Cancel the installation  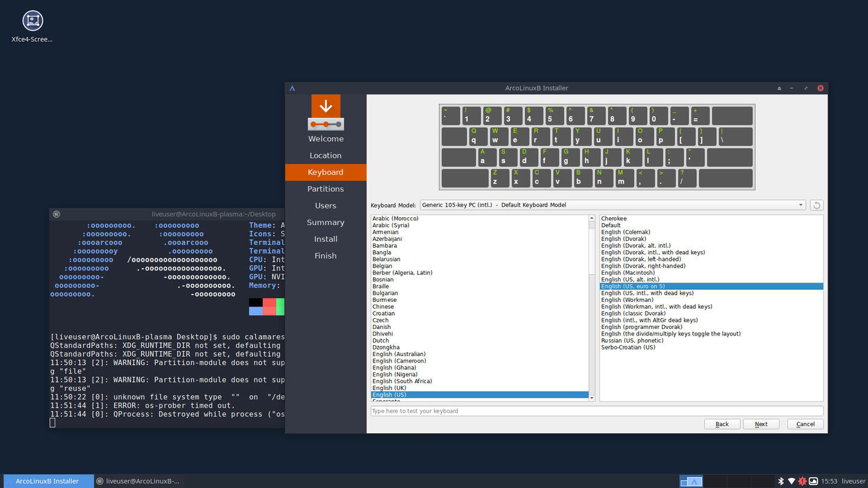805,424
